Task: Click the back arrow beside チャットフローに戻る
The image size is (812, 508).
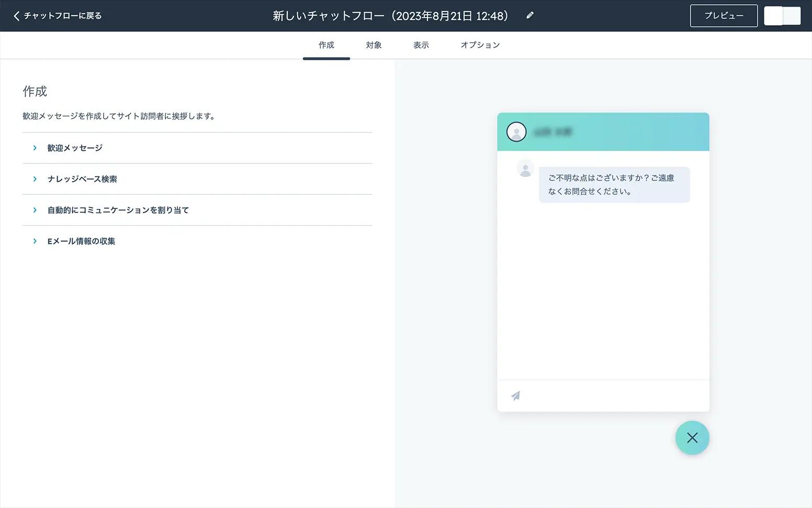Action: pos(17,16)
